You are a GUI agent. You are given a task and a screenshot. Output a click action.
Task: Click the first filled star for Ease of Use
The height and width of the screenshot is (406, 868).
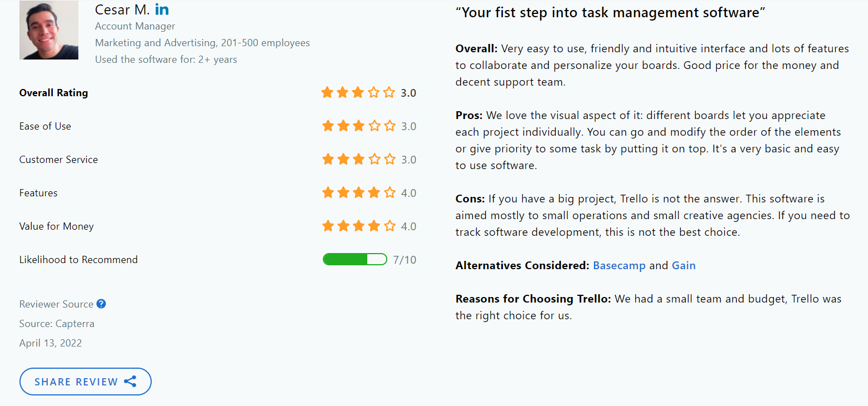pyautogui.click(x=327, y=126)
